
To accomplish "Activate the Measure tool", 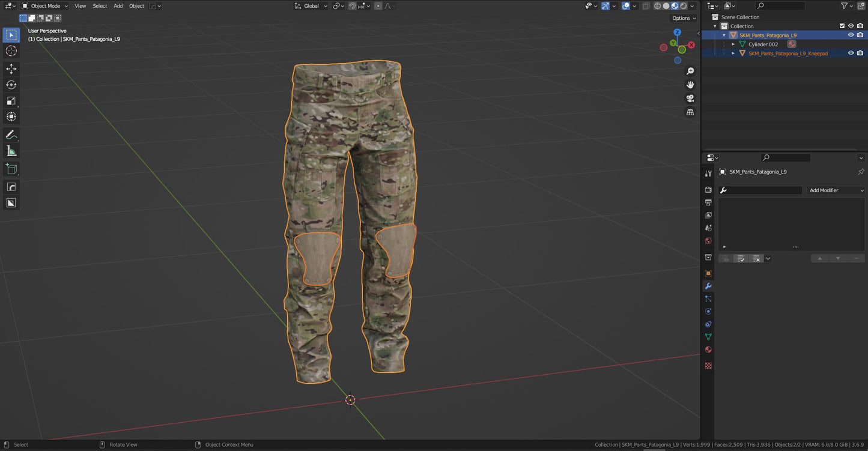I will click(11, 151).
